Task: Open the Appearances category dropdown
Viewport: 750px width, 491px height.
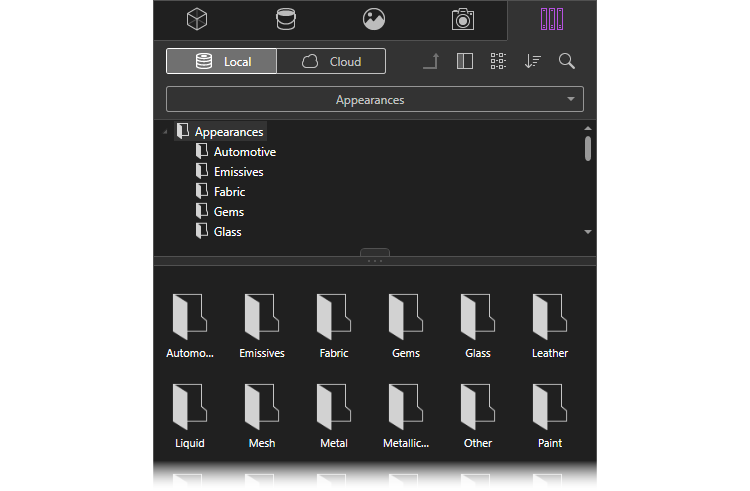Action: click(x=374, y=100)
